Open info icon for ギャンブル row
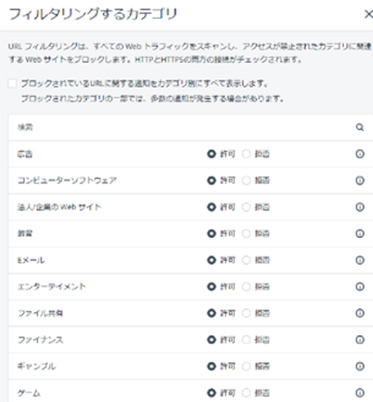Image resolution: width=373 pixels, height=402 pixels. [x=360, y=366]
